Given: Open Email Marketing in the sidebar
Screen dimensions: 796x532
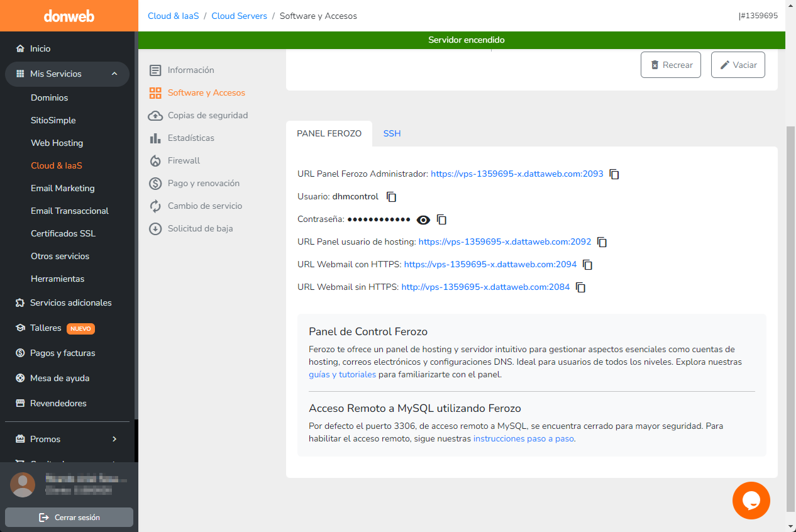Looking at the screenshot, I should (x=63, y=188).
